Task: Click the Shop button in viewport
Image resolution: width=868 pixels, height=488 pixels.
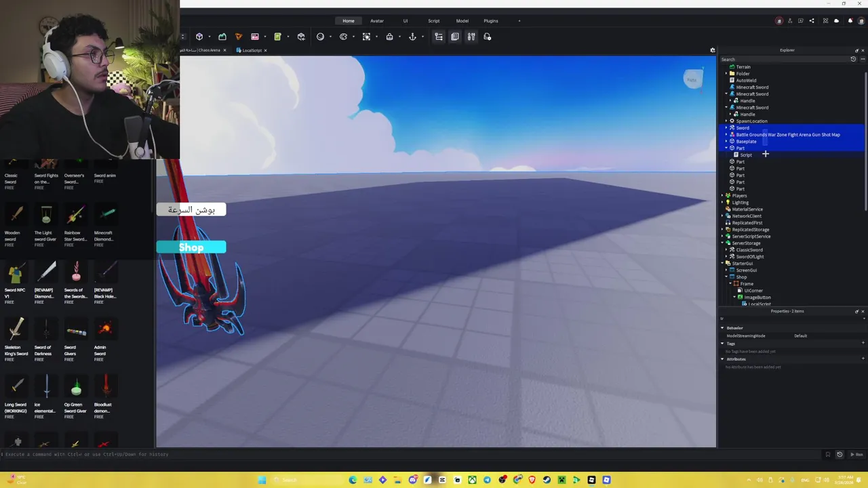Action: tap(191, 247)
